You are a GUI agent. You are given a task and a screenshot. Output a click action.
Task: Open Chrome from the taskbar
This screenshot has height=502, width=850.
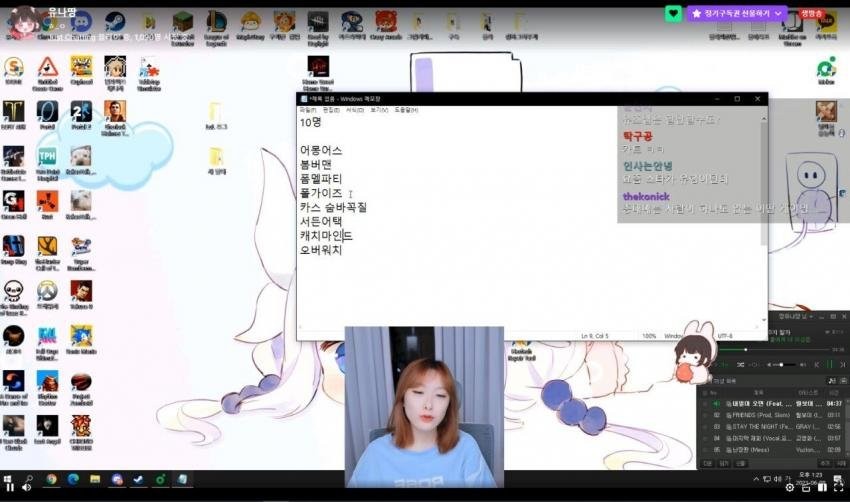click(51, 479)
